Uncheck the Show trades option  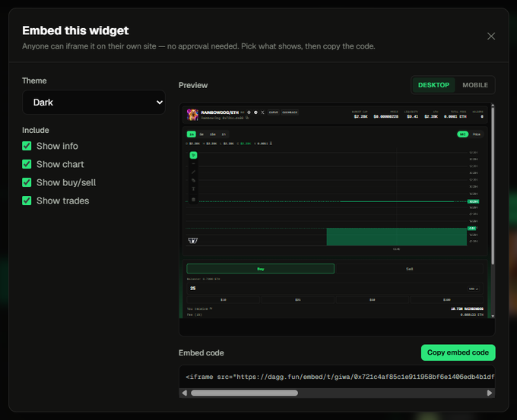coord(27,201)
